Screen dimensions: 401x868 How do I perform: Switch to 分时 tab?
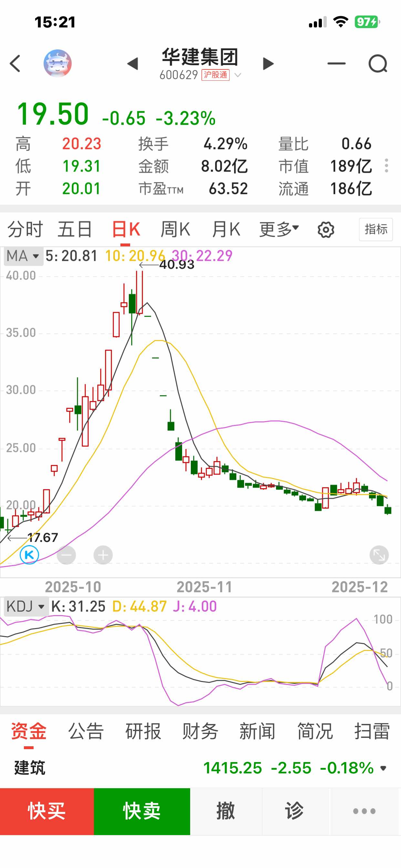click(25, 230)
